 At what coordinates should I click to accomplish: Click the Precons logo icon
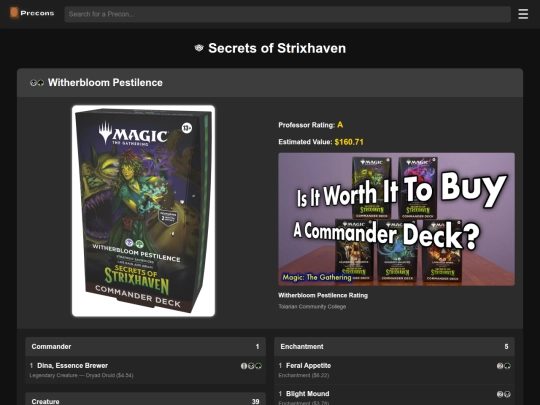pos(14,13)
